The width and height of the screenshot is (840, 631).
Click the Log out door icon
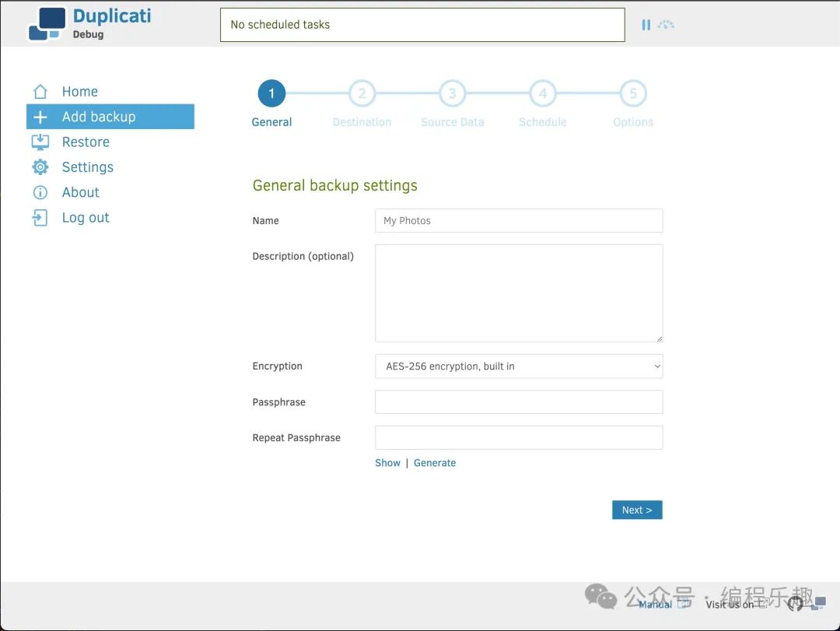point(40,218)
